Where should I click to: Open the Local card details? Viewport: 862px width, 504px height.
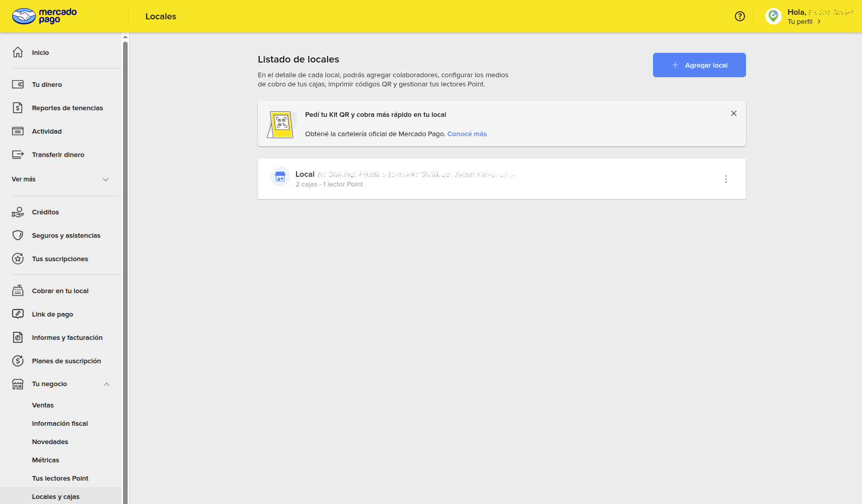pos(458,179)
